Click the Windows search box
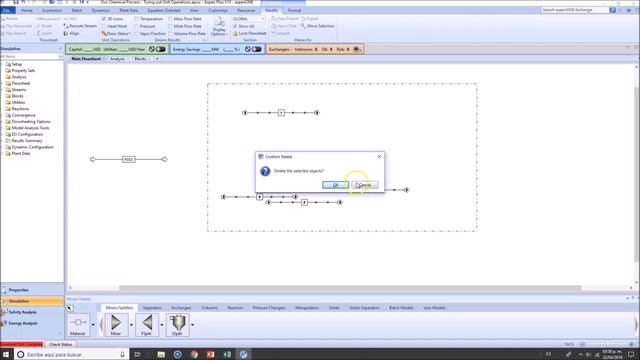The width and height of the screenshot is (640, 360). point(71,355)
